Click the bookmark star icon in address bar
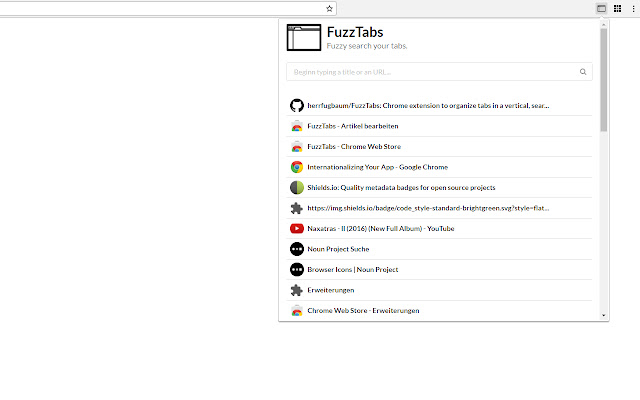The width and height of the screenshot is (640, 400). click(329, 9)
